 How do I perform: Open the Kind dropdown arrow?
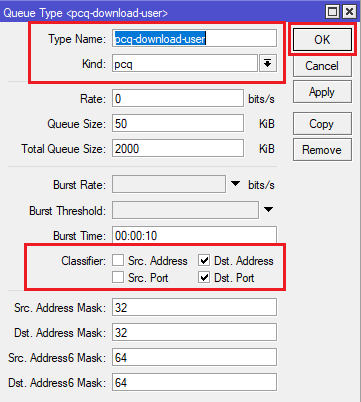pyautogui.click(x=268, y=63)
